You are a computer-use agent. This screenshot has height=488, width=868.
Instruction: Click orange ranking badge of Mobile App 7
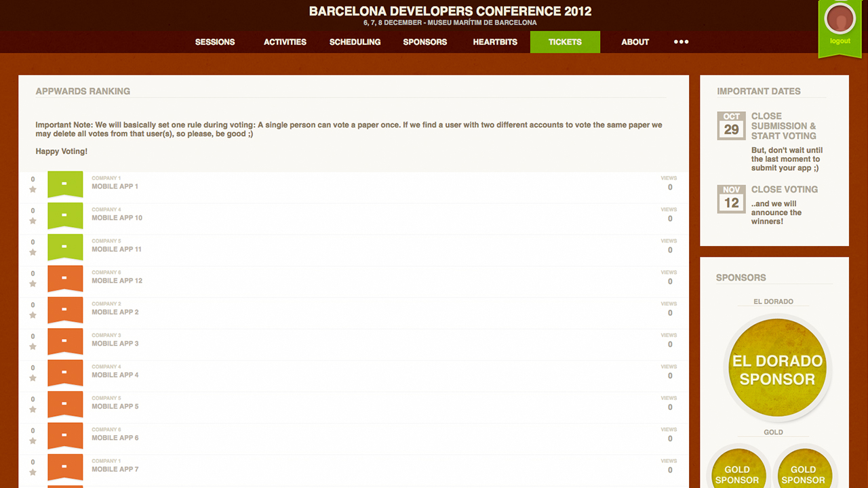pyautogui.click(x=65, y=467)
